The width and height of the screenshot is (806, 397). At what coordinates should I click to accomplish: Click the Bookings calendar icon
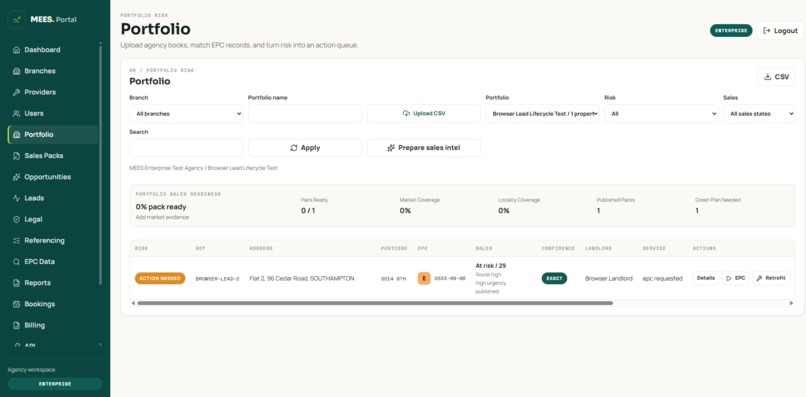click(16, 304)
